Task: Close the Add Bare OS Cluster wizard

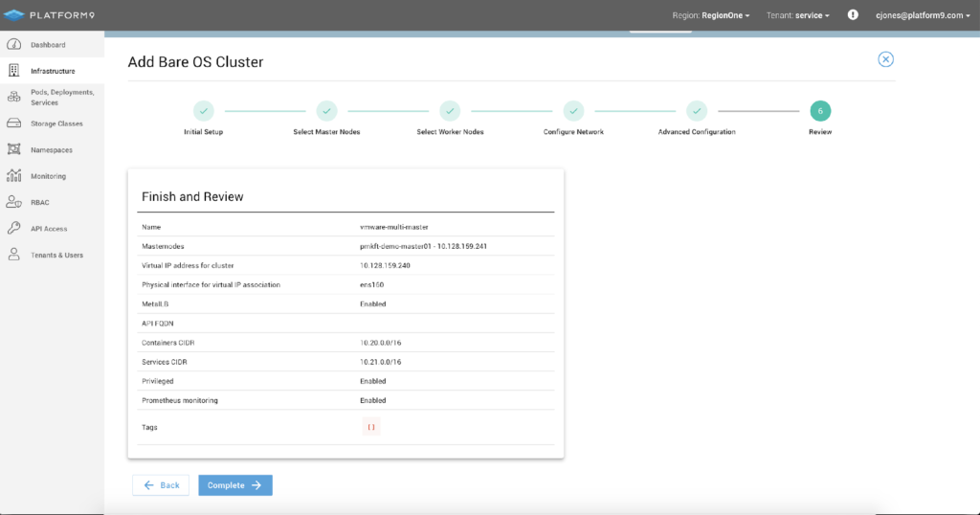Action: pyautogui.click(x=885, y=59)
